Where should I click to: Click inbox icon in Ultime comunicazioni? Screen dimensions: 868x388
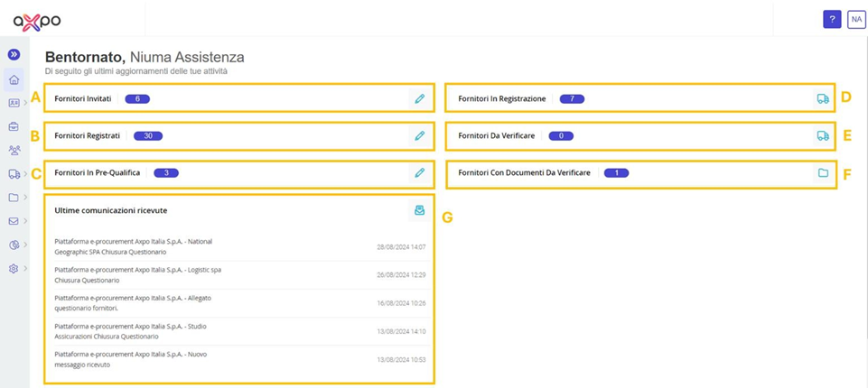tap(420, 210)
